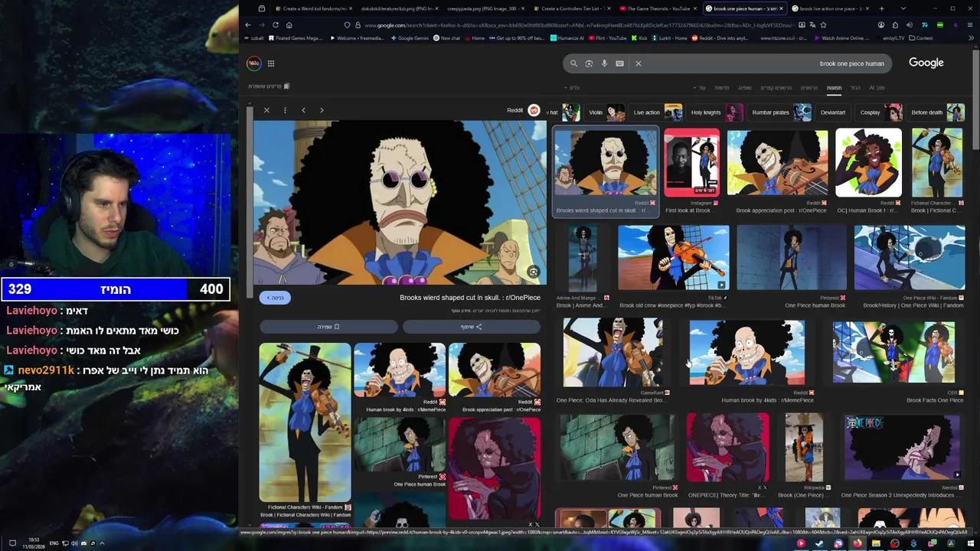Open 'One Piece Season 2 Unexpectedly Introduces' thumbnail
The width and height of the screenshot is (980, 551).
click(902, 448)
